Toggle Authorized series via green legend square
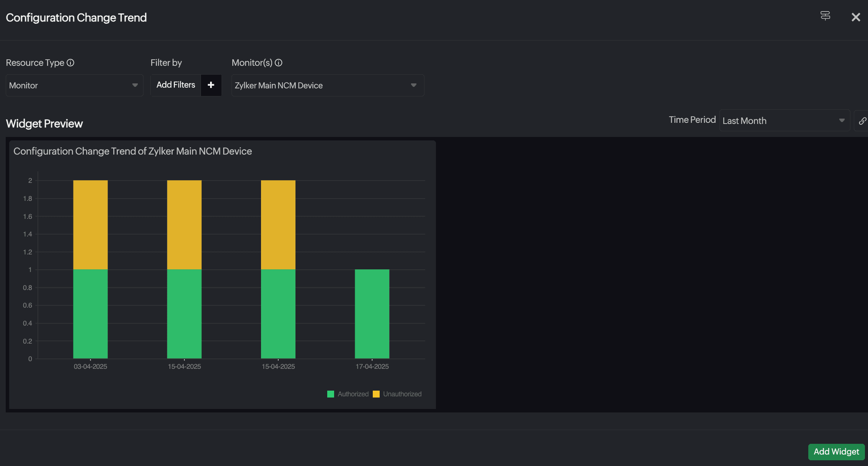This screenshot has height=466, width=868. click(x=331, y=394)
